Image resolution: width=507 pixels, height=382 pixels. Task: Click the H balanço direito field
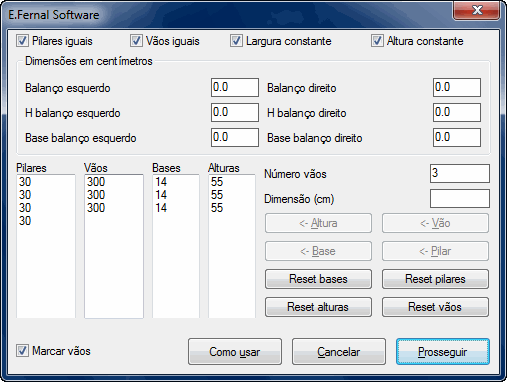(x=457, y=113)
